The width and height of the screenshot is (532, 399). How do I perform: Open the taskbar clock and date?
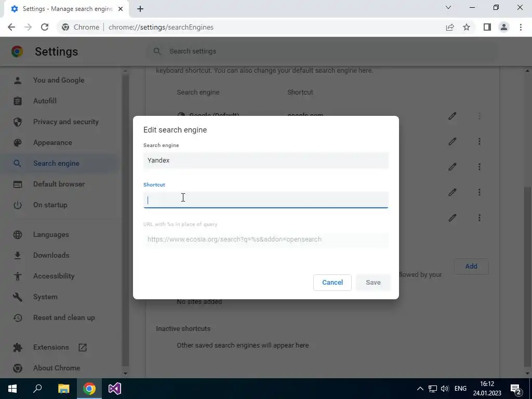click(487, 389)
